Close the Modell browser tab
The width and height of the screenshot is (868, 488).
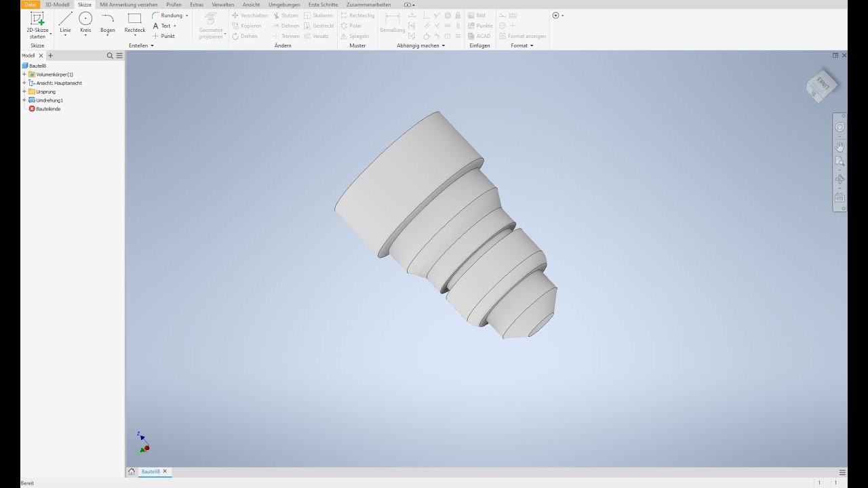[41, 56]
